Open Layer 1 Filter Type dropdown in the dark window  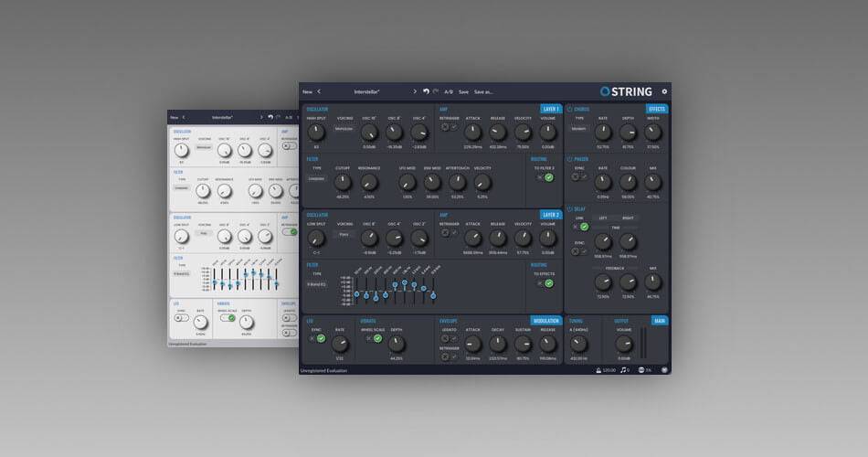(316, 179)
